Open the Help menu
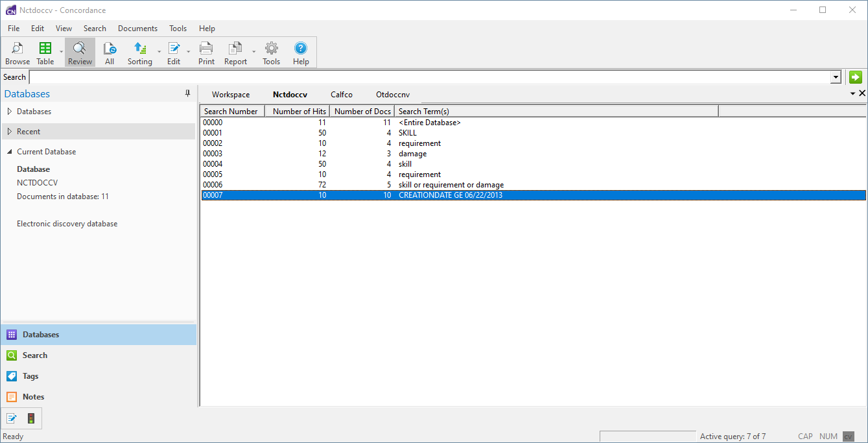 coord(207,29)
